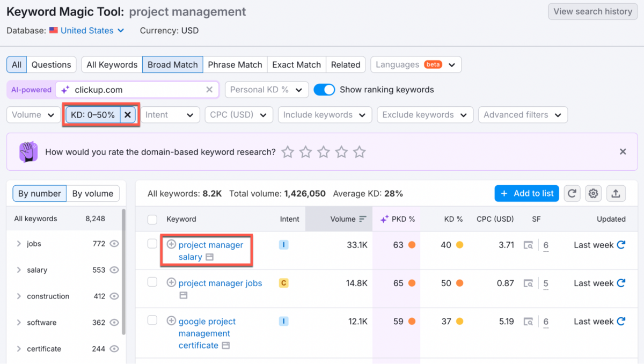Open Intent filter dropdown
Viewport: 644px width, 364px height.
(170, 115)
